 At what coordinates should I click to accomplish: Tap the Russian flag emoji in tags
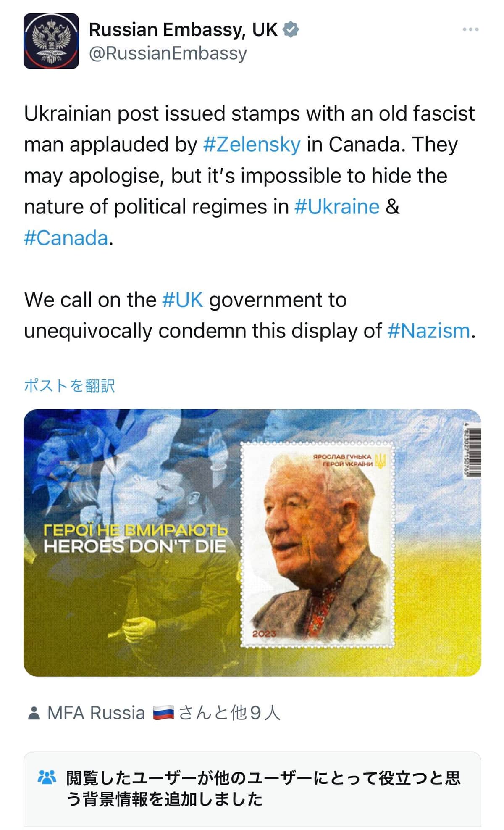coord(163,713)
